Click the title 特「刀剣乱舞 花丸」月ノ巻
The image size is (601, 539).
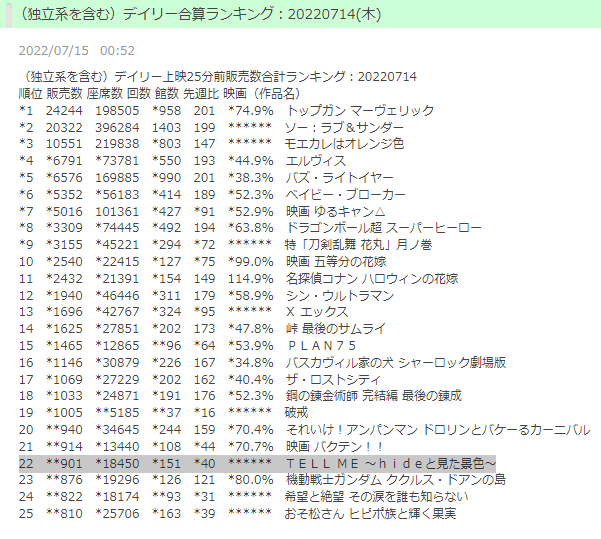pos(358,245)
